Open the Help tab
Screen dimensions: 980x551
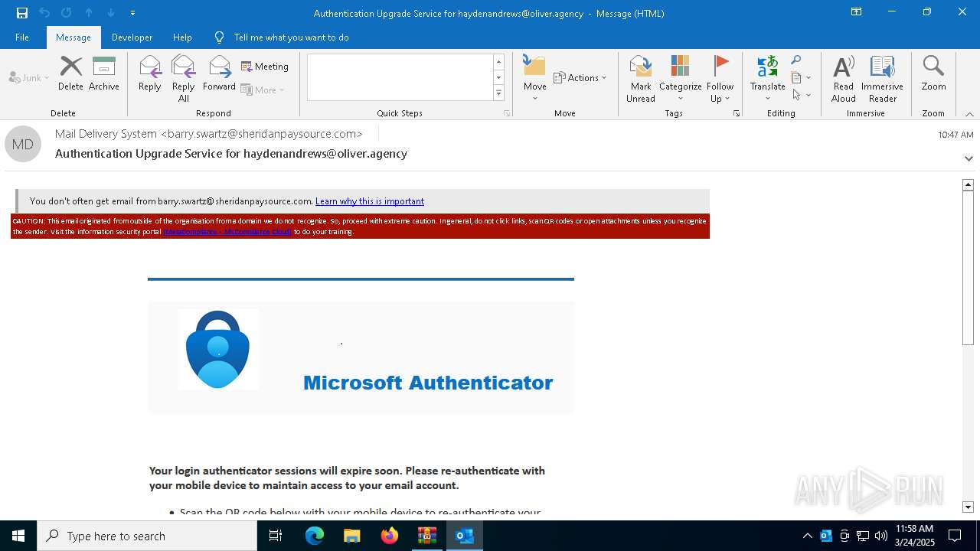[x=182, y=37]
